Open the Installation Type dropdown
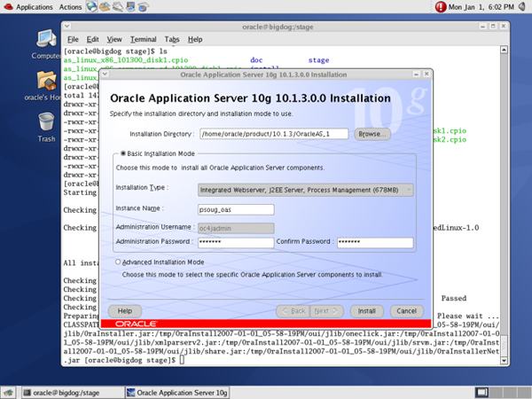This screenshot has width=532, height=399. coord(305,190)
